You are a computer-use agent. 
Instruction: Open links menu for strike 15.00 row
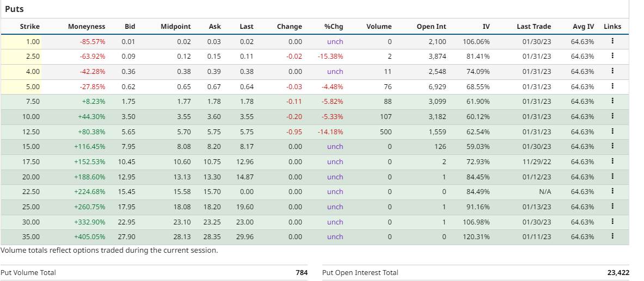[x=612, y=146]
